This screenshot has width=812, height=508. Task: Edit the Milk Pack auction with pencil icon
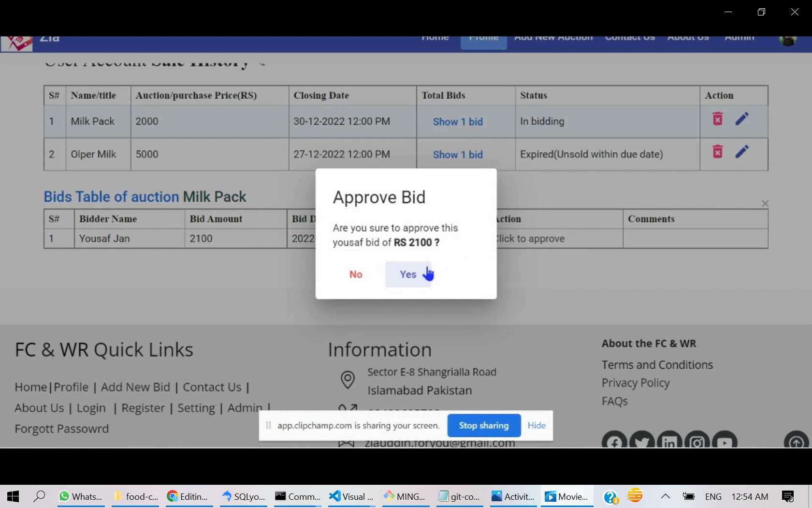point(742,119)
